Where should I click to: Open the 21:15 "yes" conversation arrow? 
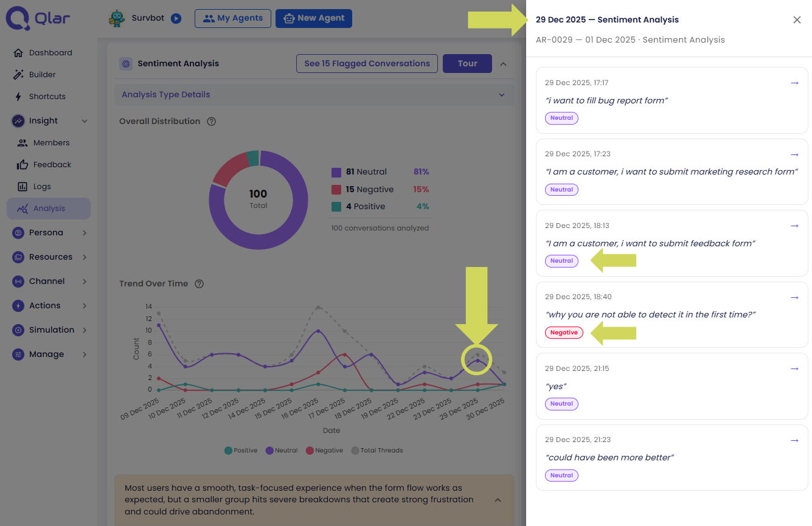click(794, 369)
